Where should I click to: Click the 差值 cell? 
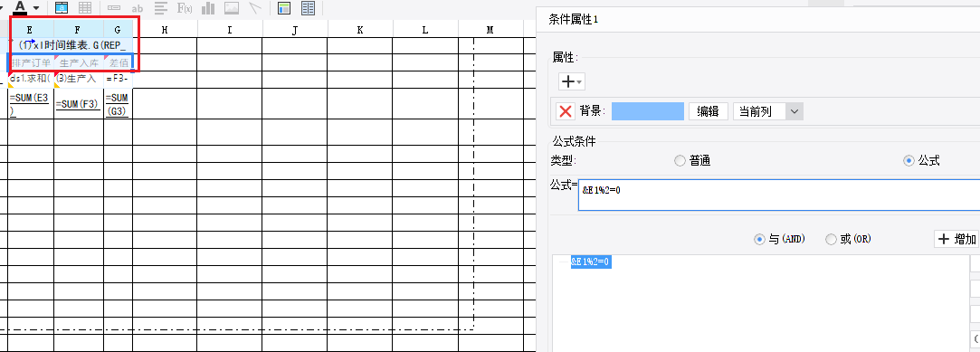(x=118, y=62)
